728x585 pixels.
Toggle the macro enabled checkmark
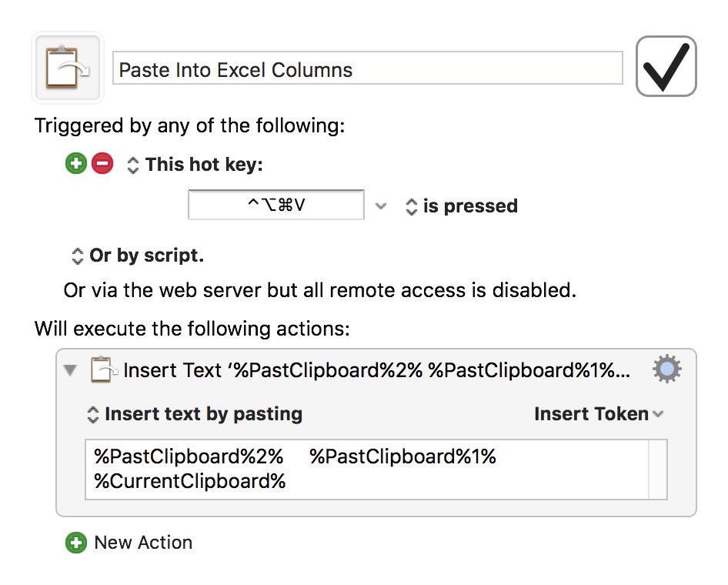click(666, 66)
